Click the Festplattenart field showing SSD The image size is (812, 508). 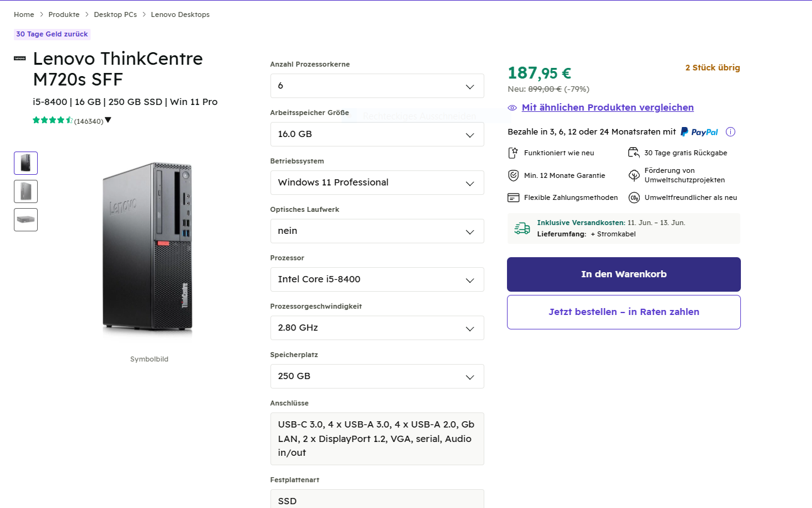pos(377,499)
